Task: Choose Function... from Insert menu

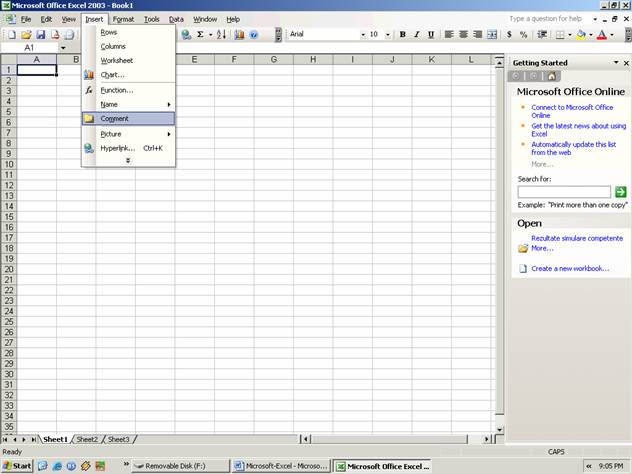Action: [x=128, y=90]
